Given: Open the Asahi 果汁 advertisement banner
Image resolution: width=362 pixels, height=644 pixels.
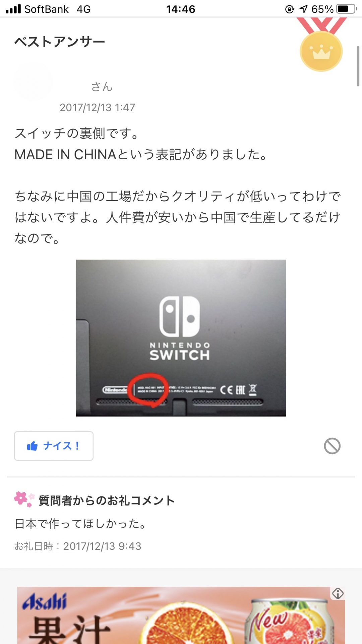Looking at the screenshot, I should (x=181, y=615).
